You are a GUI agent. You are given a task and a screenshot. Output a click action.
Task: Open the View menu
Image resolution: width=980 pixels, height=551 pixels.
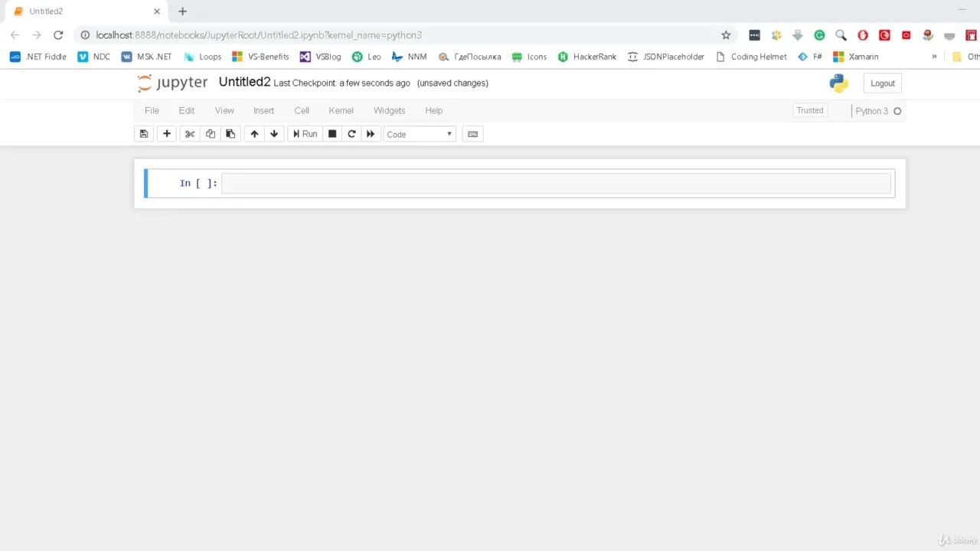pos(224,111)
